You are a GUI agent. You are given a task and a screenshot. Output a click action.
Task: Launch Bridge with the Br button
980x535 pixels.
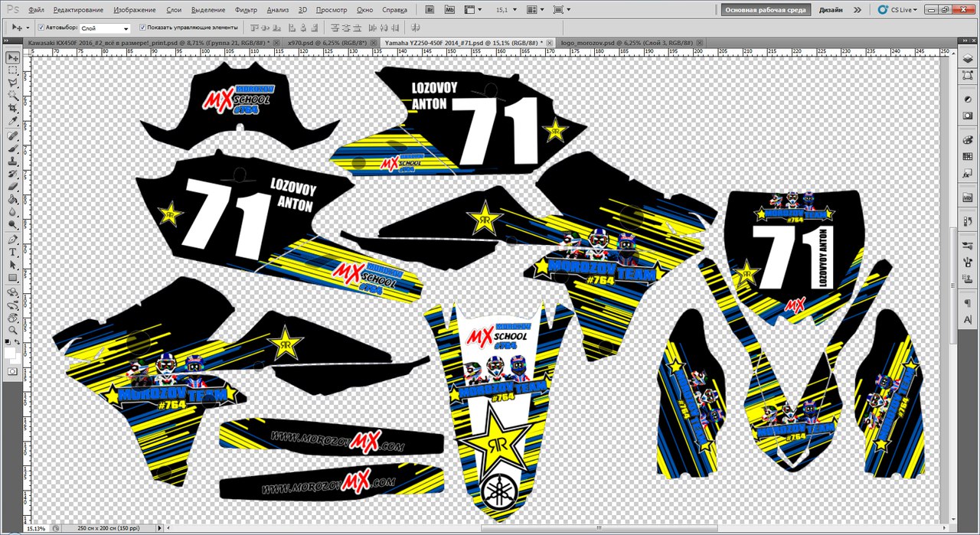[x=430, y=10]
